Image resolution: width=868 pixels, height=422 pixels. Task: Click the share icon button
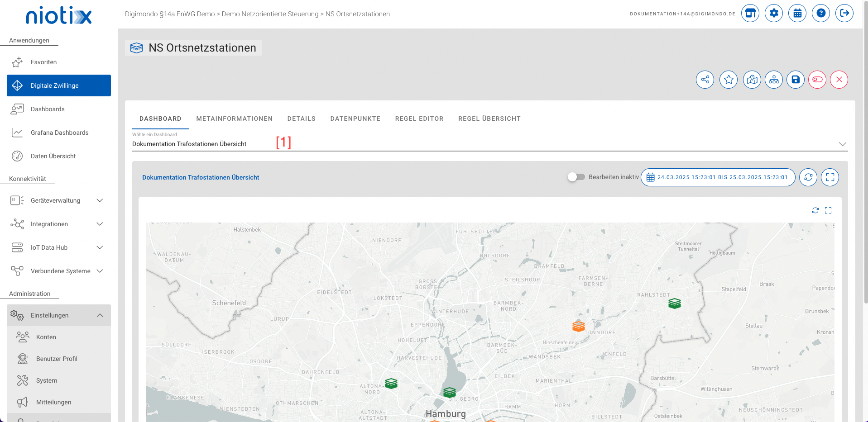(705, 80)
